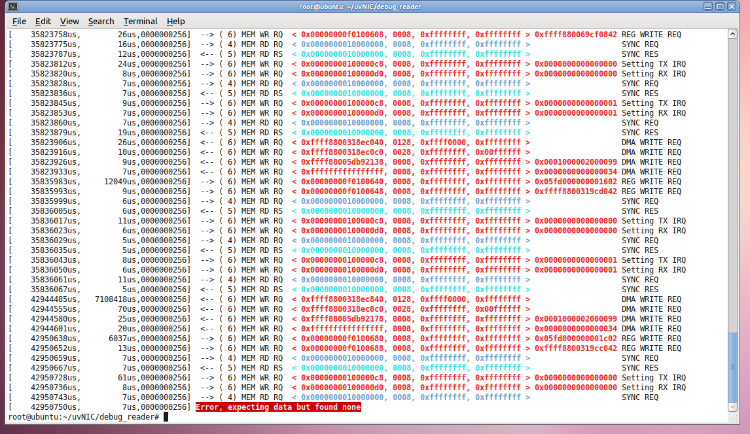Open the File menu

click(19, 20)
